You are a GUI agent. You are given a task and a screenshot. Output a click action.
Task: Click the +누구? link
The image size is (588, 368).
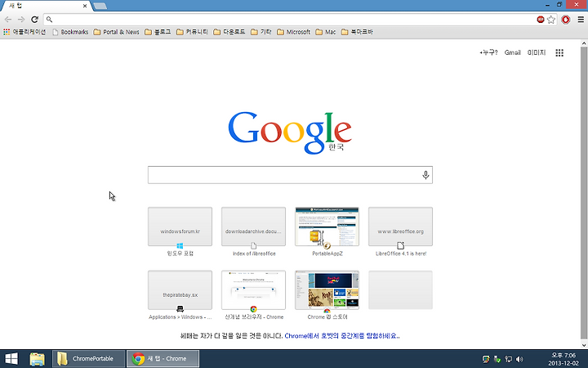click(x=488, y=52)
